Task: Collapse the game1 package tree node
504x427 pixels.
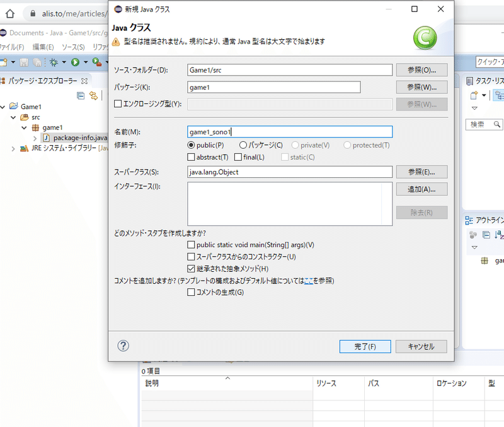Action: pyautogui.click(x=24, y=128)
